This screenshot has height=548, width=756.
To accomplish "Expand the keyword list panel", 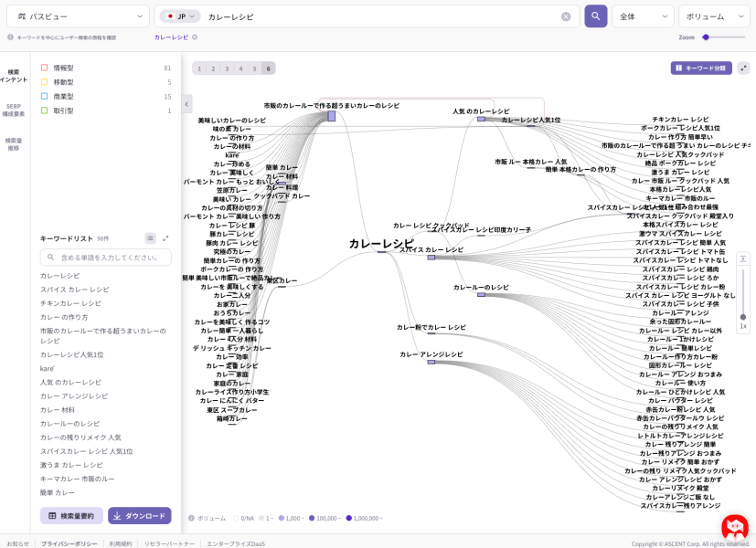I will click(165, 238).
